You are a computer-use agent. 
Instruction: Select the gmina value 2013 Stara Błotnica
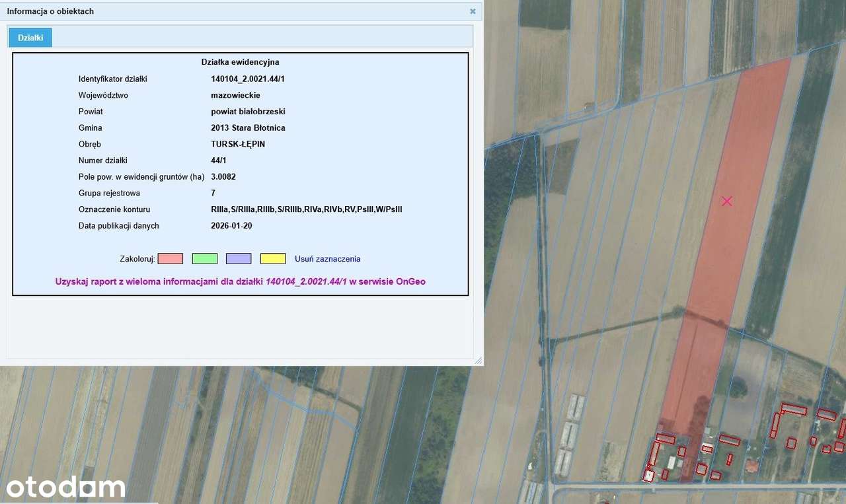tap(248, 127)
